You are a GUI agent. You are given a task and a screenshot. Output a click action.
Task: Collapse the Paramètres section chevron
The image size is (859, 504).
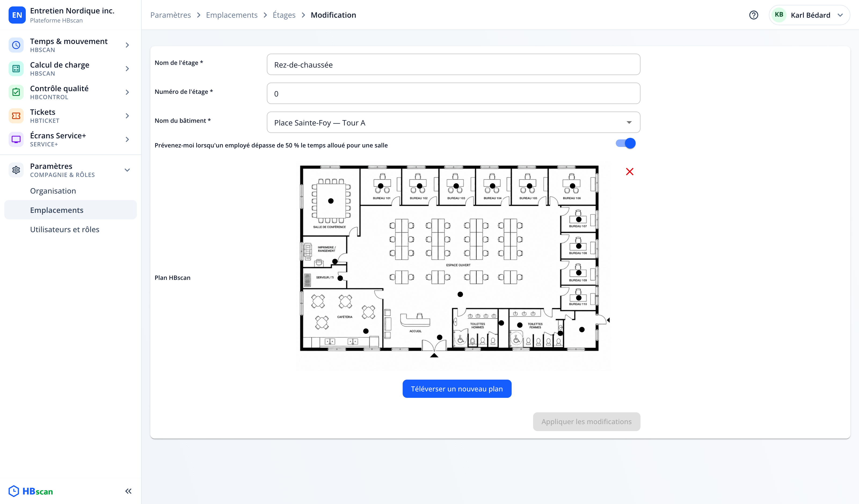[127, 170]
